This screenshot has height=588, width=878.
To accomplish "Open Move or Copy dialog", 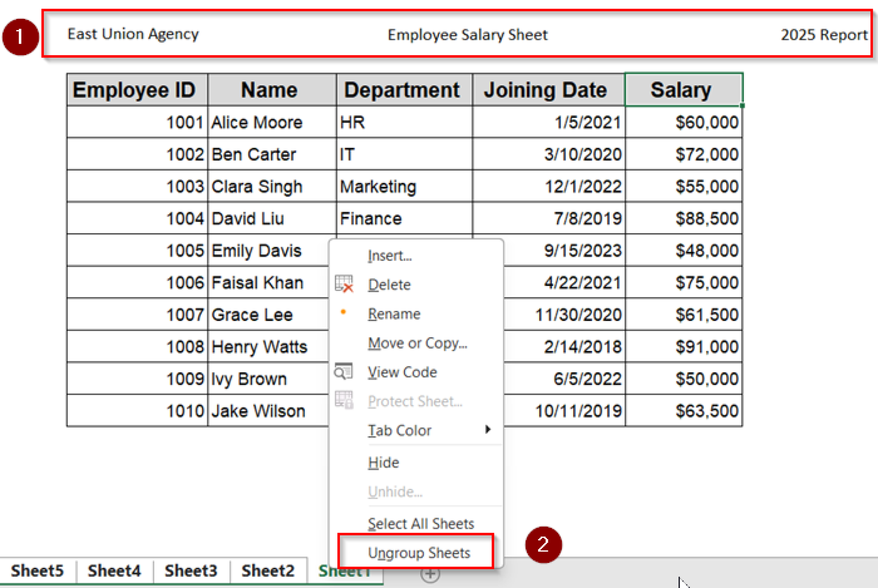I will coord(417,343).
